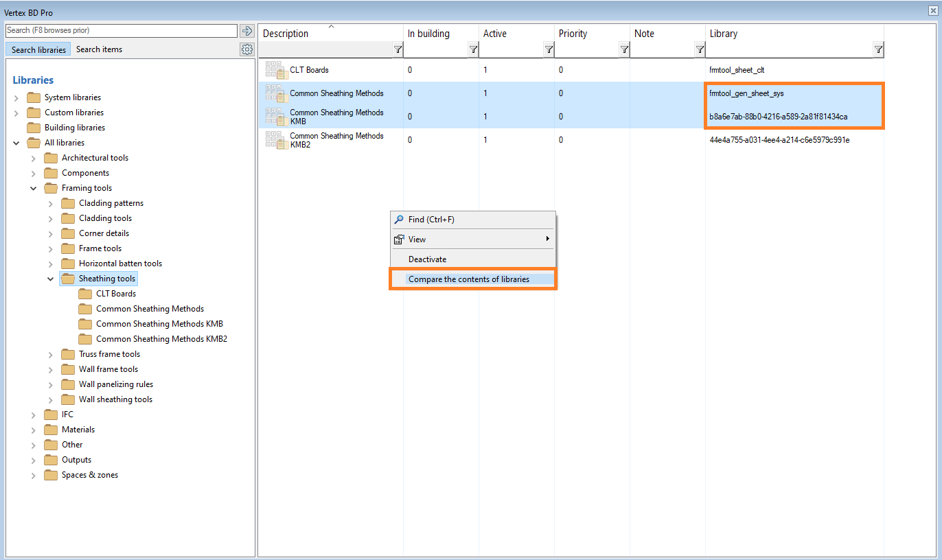Open the filter icon under Priority column
The width and height of the screenshot is (942, 560).
[624, 49]
